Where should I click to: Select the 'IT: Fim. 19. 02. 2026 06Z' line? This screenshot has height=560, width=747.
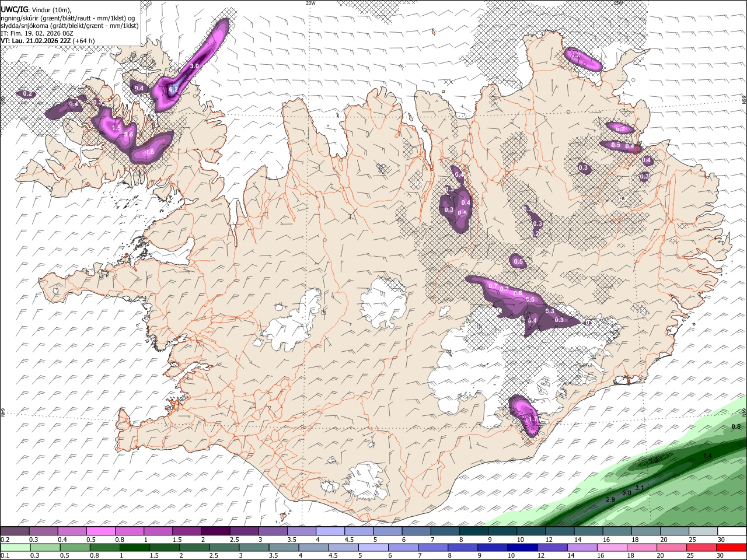pyautogui.click(x=36, y=33)
